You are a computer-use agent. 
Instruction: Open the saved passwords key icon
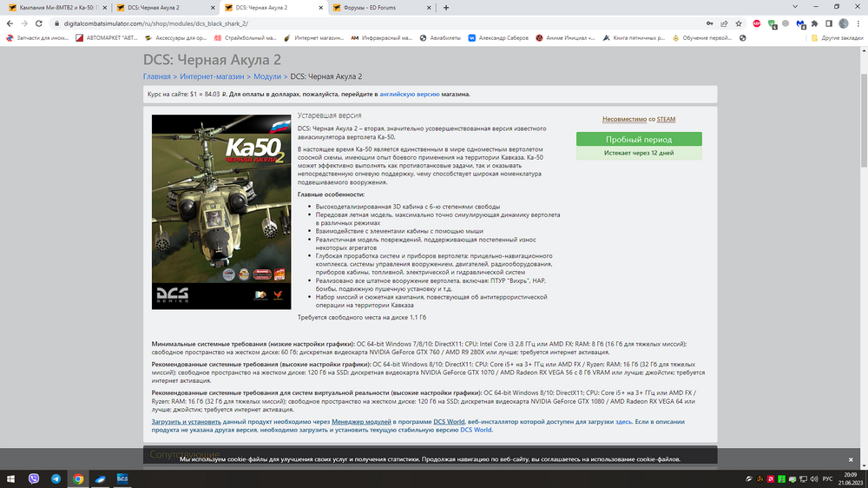coord(710,23)
